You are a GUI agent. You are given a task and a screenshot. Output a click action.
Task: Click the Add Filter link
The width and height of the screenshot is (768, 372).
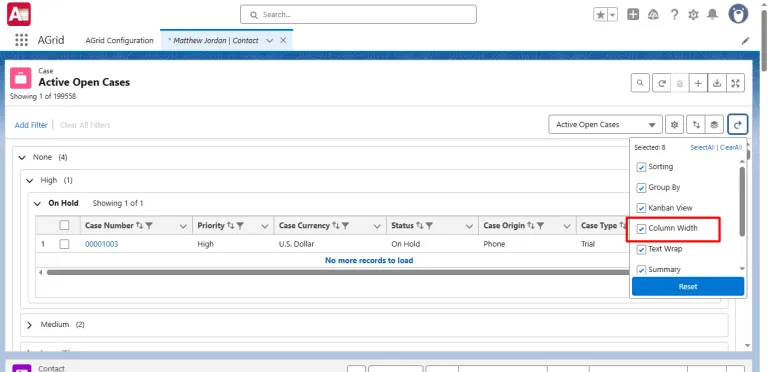coord(31,125)
